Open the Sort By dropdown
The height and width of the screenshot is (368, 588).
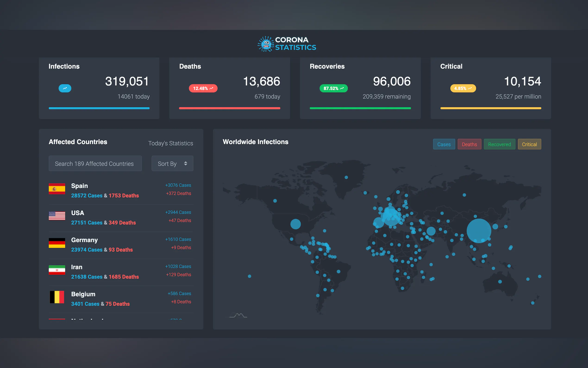pos(172,164)
